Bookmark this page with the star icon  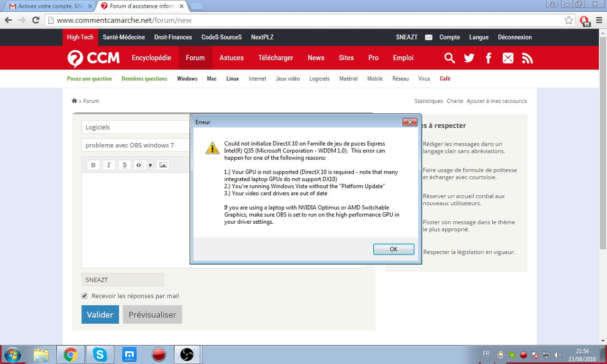pos(569,20)
